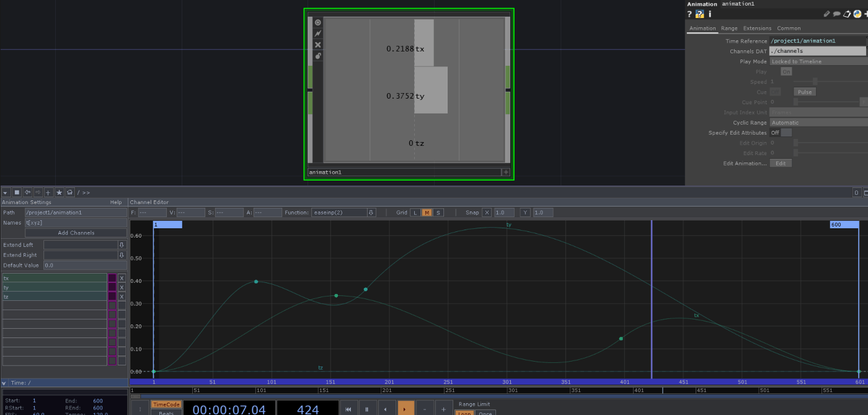Viewport: 868px width, 415px height.
Task: Open Extend Right dropdown arrow
Action: point(122,255)
